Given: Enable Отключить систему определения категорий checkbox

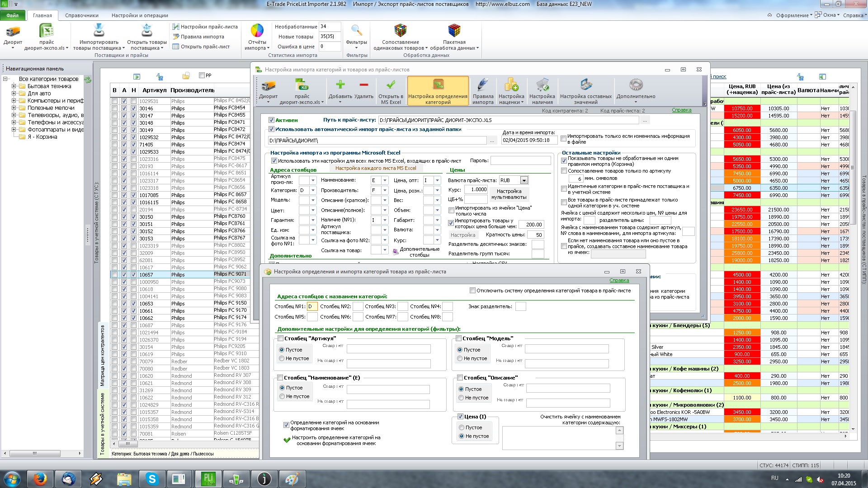Looking at the screenshot, I should (472, 291).
